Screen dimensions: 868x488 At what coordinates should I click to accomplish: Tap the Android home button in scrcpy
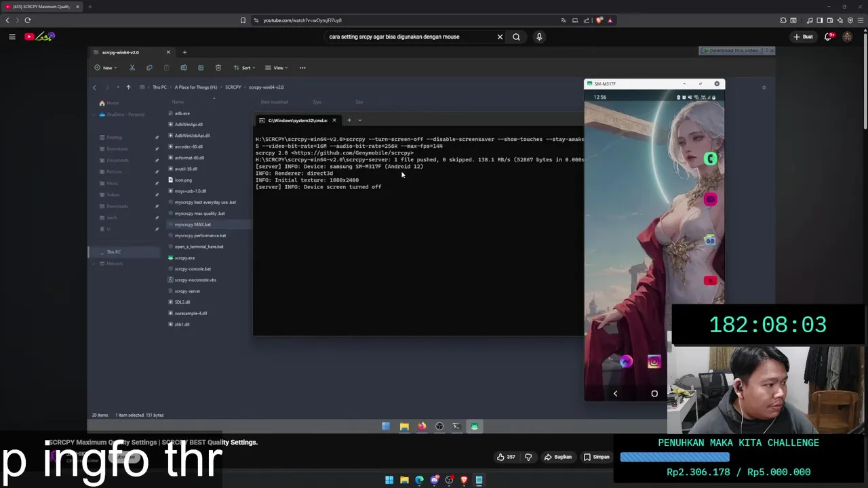[654, 393]
